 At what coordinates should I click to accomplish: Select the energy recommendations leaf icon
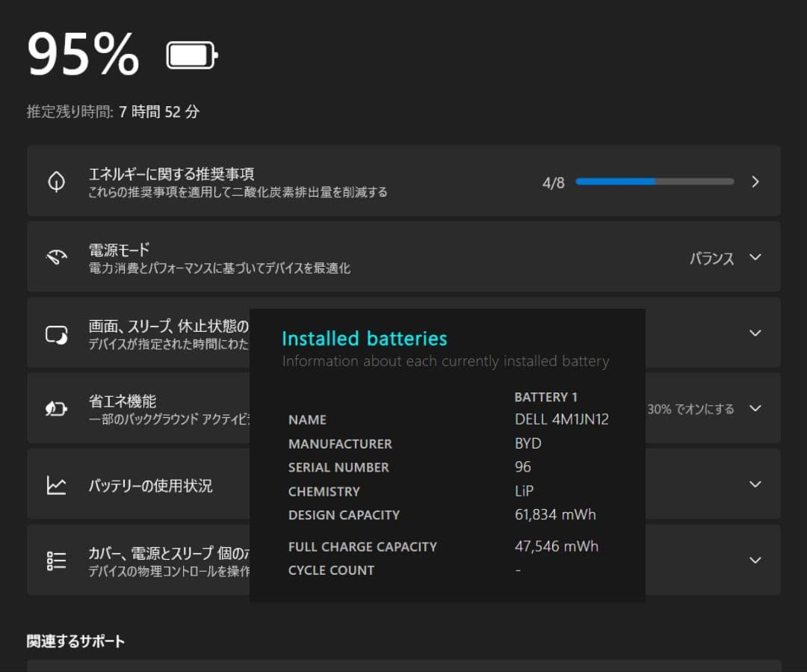56,181
